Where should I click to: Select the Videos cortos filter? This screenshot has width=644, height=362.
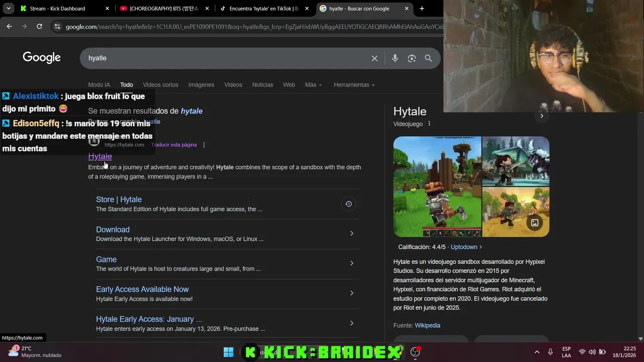click(x=160, y=85)
